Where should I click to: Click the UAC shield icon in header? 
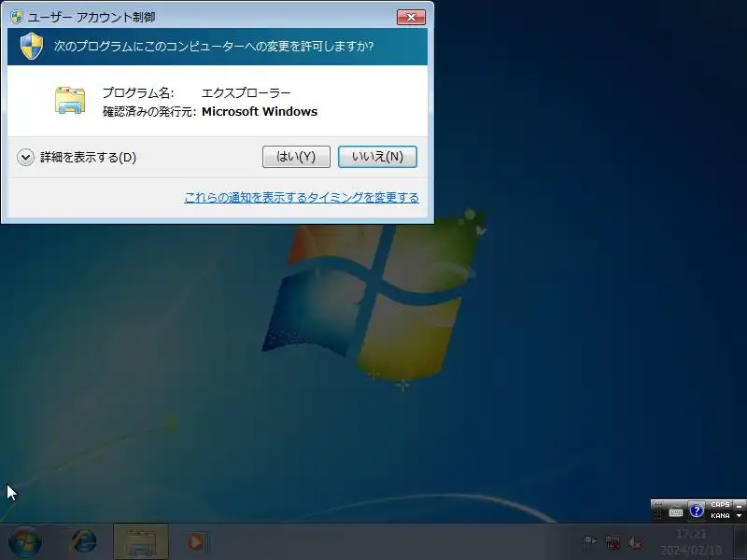32,46
